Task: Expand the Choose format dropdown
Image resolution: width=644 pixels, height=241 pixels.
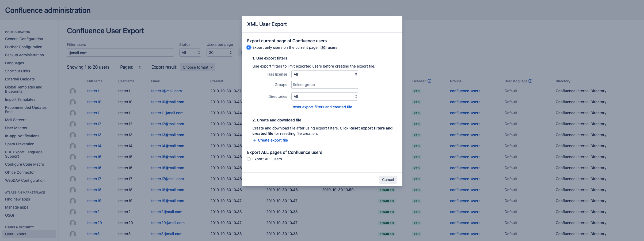Action: tap(197, 67)
